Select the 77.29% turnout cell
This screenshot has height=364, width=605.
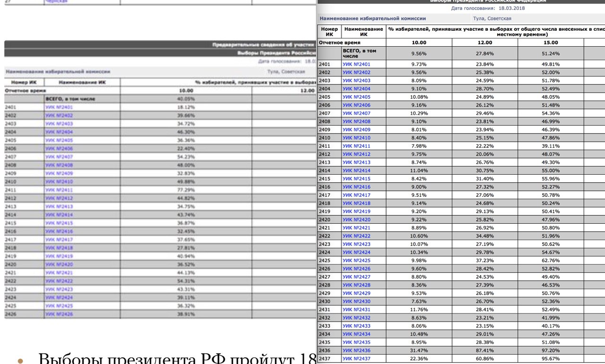186,189
